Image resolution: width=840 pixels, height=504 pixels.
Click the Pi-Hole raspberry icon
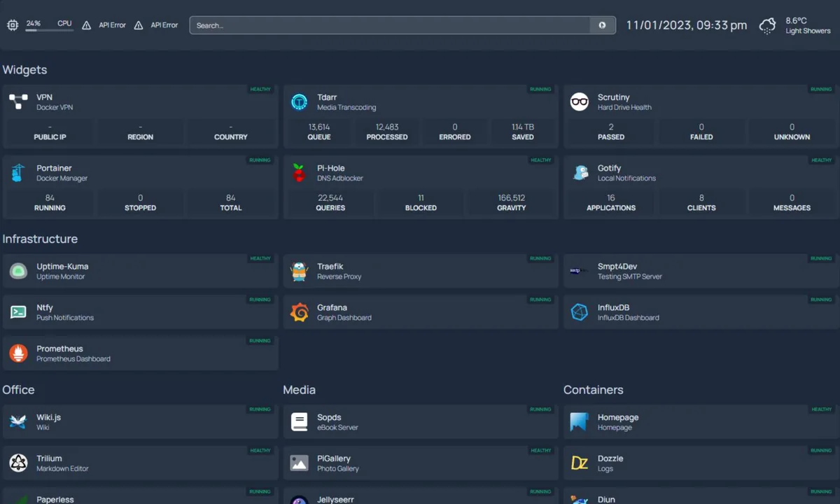click(x=300, y=173)
